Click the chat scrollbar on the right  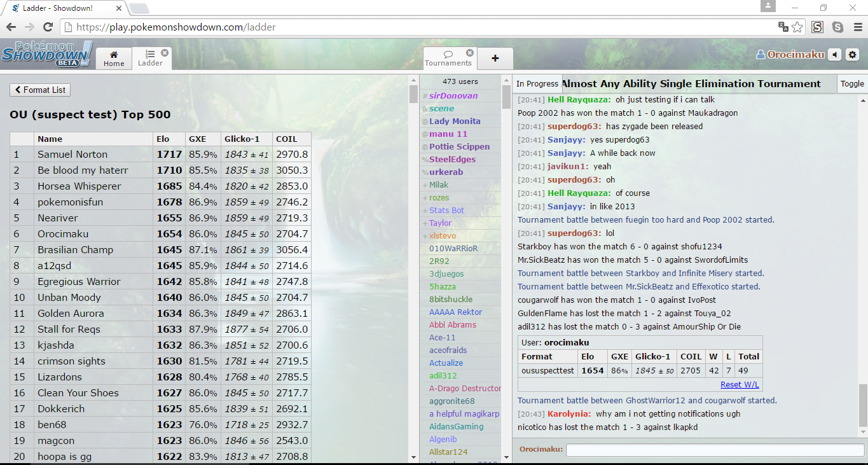[862, 254]
